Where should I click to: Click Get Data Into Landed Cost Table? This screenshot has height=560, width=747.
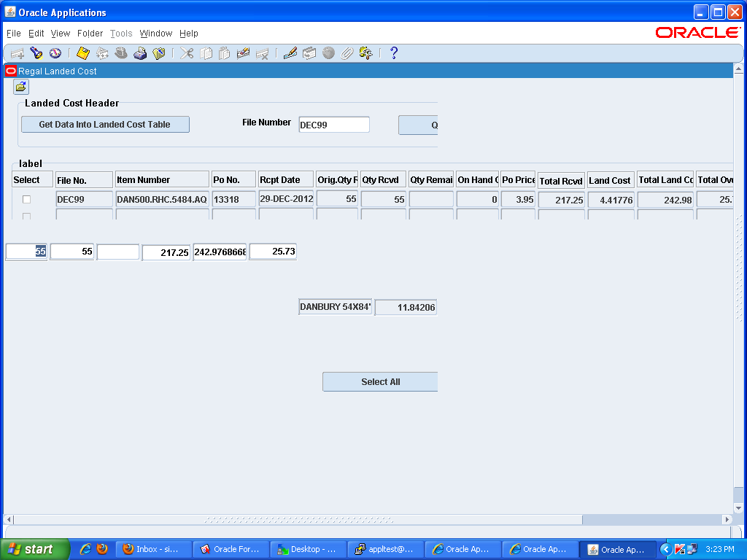(105, 124)
